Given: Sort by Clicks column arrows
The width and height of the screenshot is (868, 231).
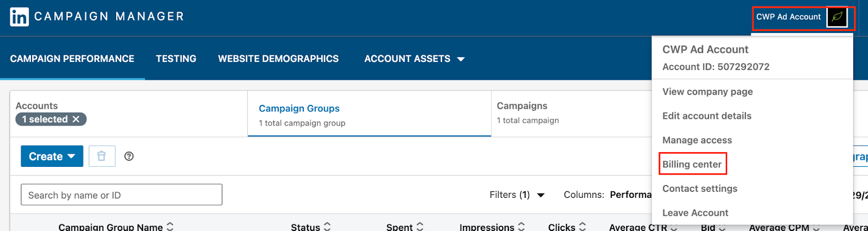Looking at the screenshot, I should point(582,227).
